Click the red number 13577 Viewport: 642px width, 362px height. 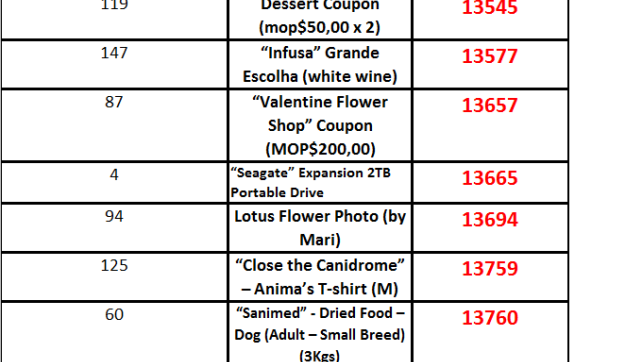[490, 57]
